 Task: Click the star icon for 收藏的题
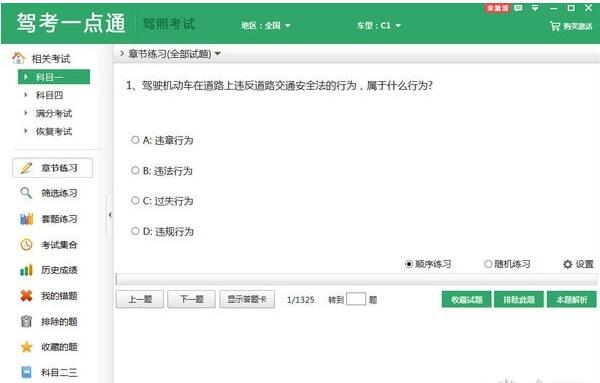[x=26, y=347]
